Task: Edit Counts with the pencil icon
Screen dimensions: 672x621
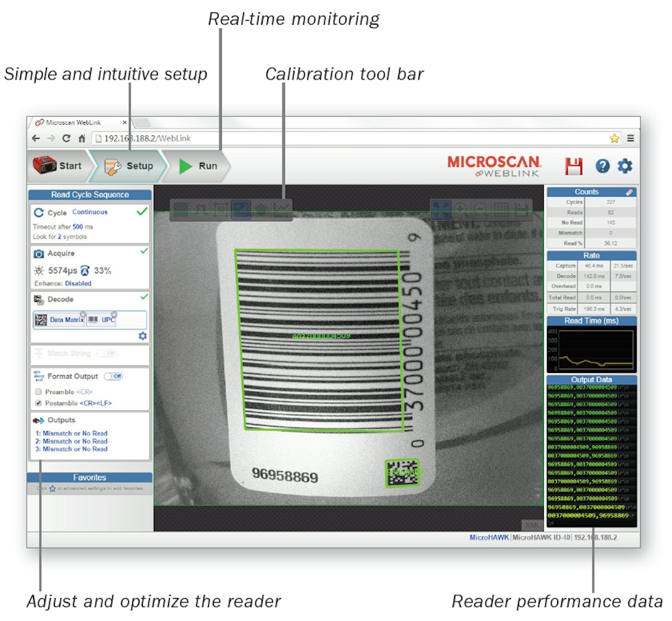Action: 631,191
